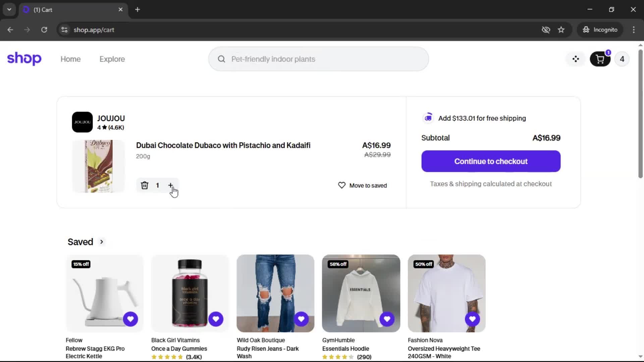644x362 pixels.
Task: Increase chocolate quantity with plus button
Action: (x=170, y=185)
